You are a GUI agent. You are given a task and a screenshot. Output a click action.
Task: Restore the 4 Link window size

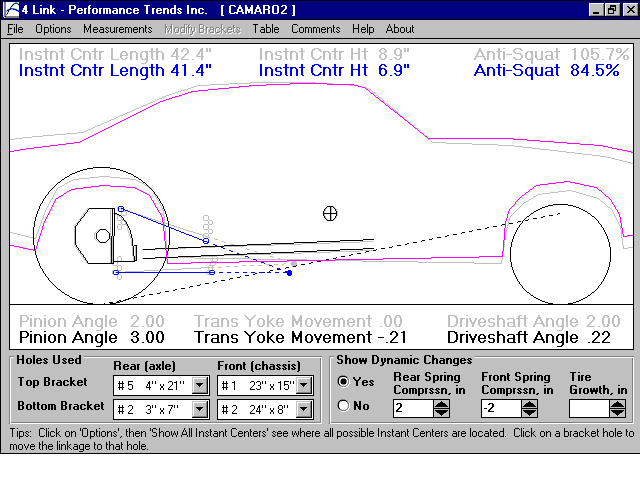pyautogui.click(x=611, y=10)
